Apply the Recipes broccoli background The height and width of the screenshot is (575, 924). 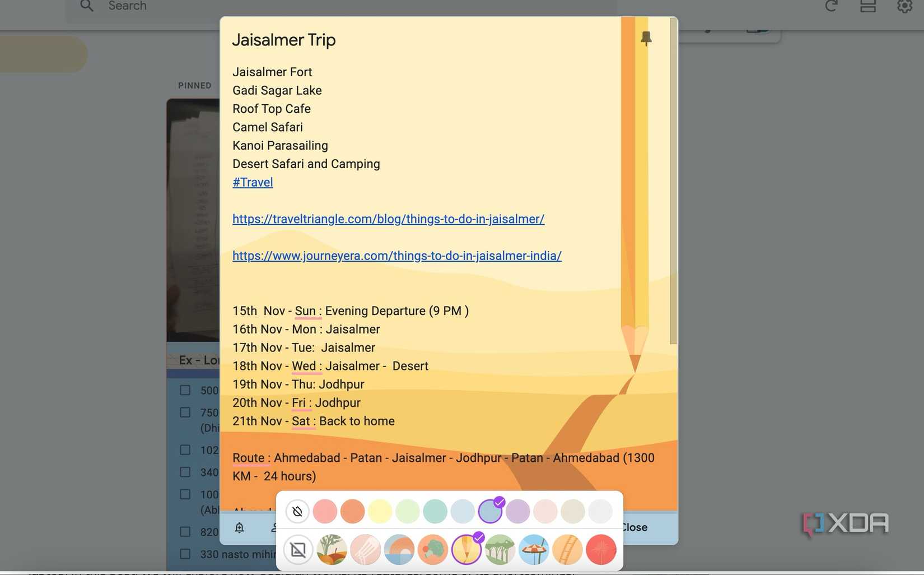pos(432,549)
